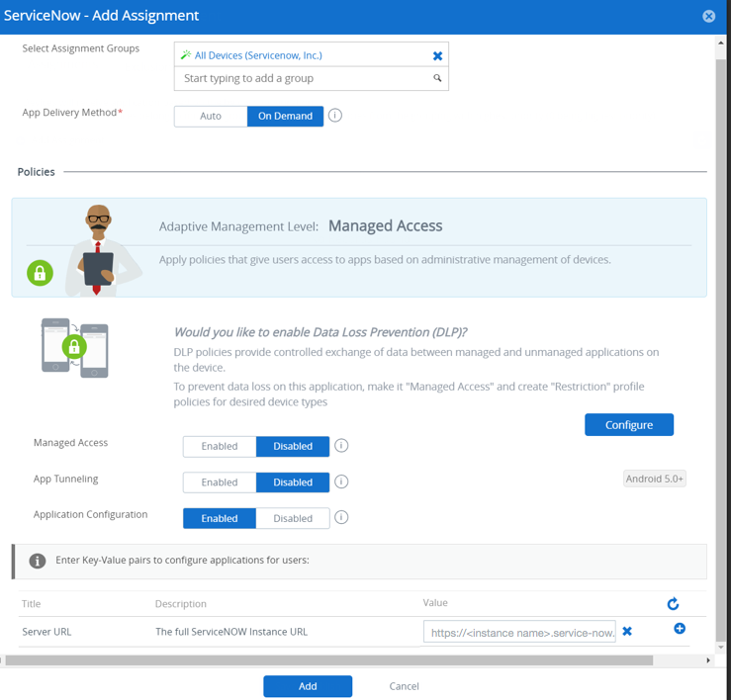Remove the All Devices assignment group
731x700 pixels.
point(437,56)
